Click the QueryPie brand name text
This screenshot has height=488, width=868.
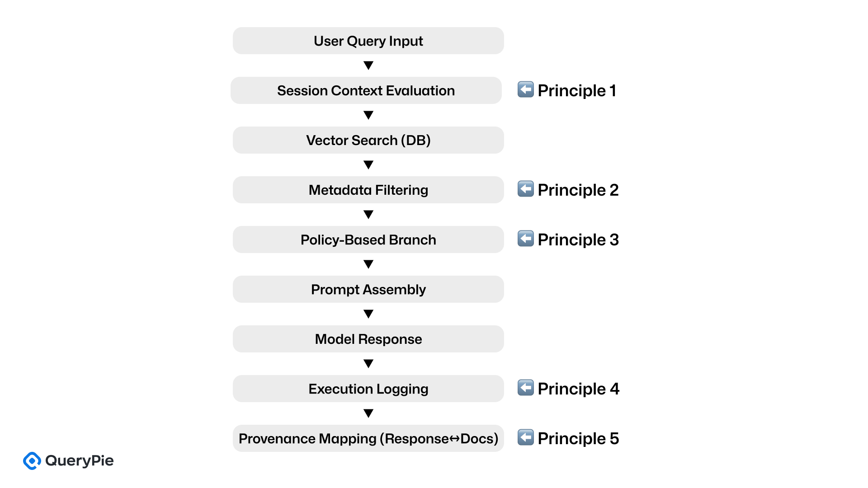click(80, 461)
